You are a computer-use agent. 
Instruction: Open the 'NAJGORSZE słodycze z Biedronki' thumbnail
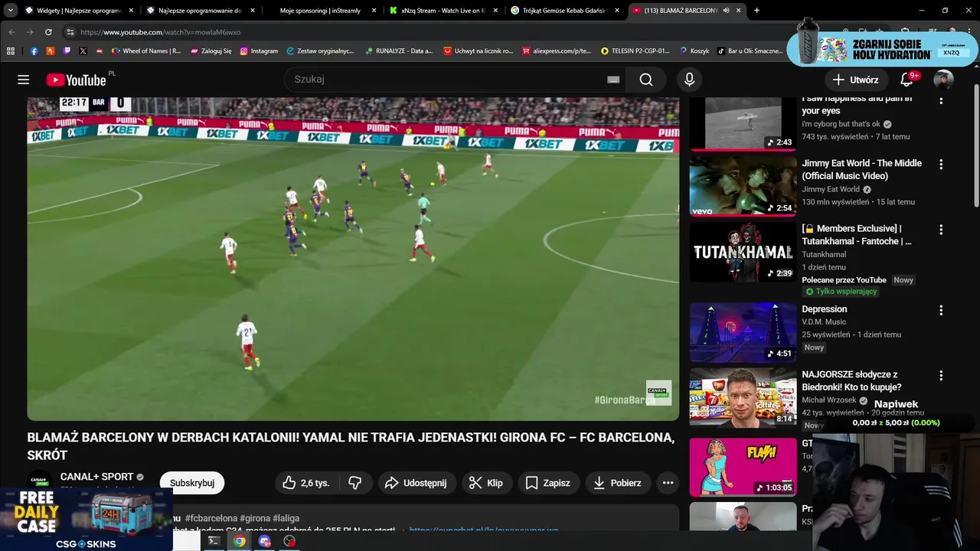coord(743,398)
